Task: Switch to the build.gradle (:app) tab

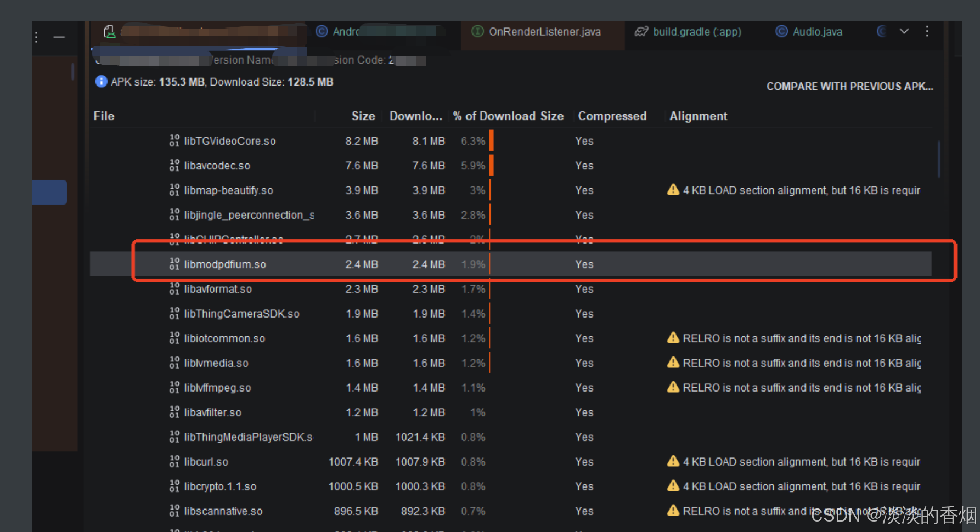Action: [x=688, y=32]
